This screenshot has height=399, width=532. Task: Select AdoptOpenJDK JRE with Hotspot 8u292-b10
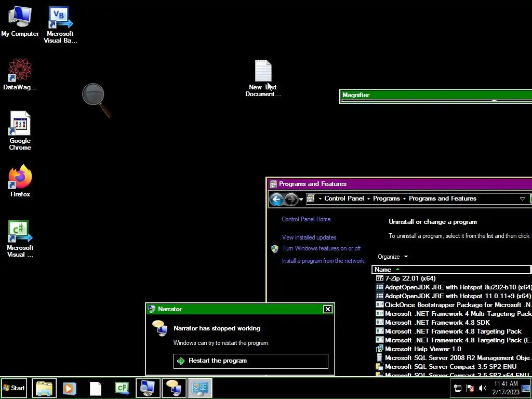click(454, 287)
